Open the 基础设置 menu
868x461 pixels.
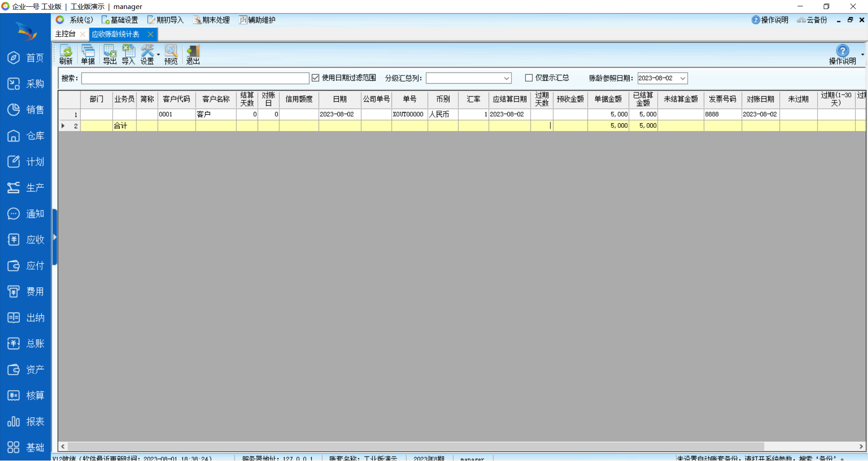(120, 20)
